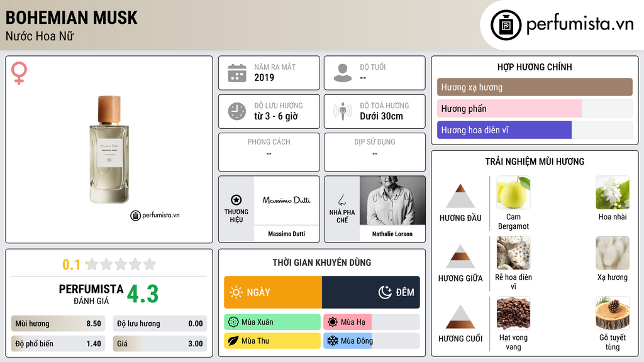Click the snowflake icon for Mùa Đông

333,341
